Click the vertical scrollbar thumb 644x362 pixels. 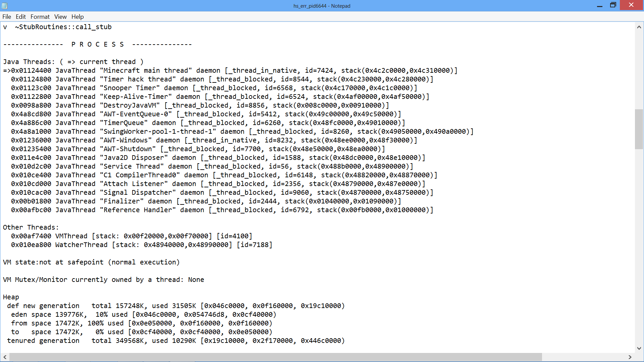click(x=639, y=129)
